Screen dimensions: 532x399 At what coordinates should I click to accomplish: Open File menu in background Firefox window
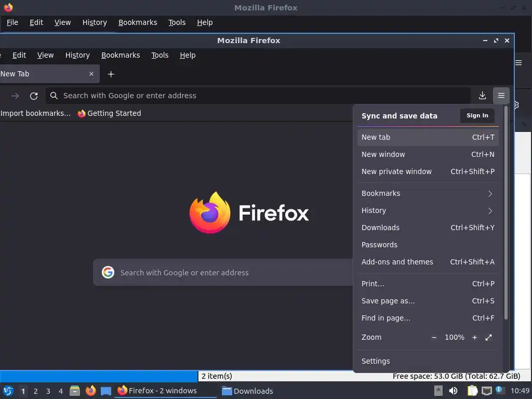12,22
